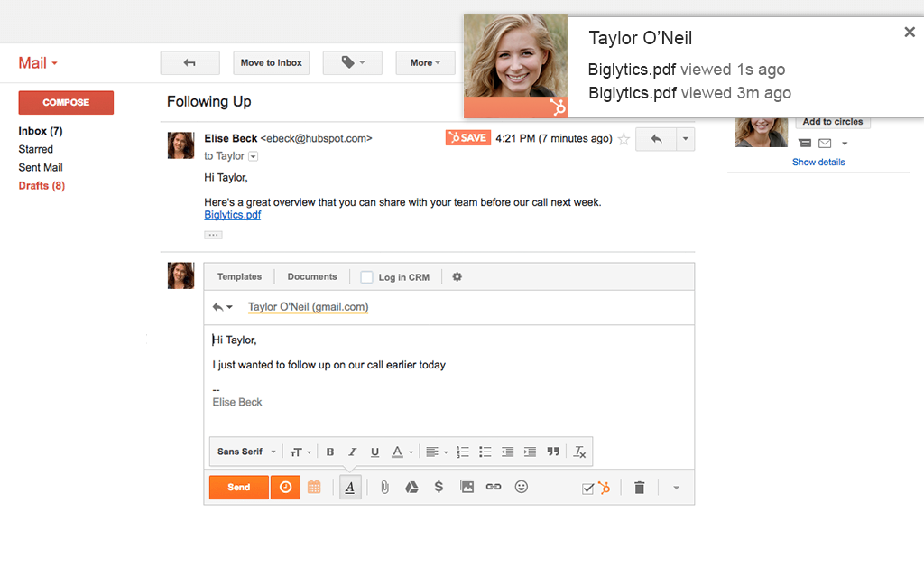Increase indent in the message
Screen dimensions: 924x578
click(530, 452)
